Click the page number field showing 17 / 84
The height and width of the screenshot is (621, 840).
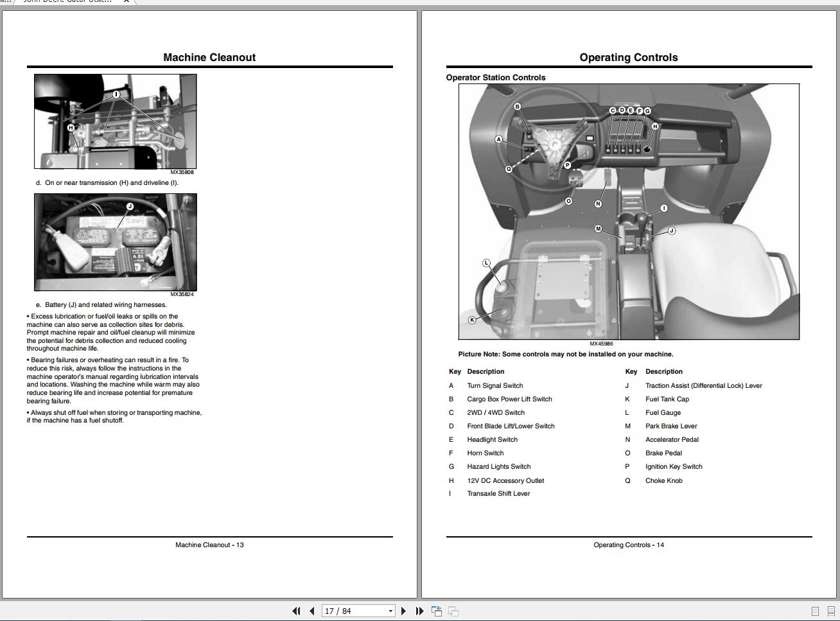[x=353, y=611]
